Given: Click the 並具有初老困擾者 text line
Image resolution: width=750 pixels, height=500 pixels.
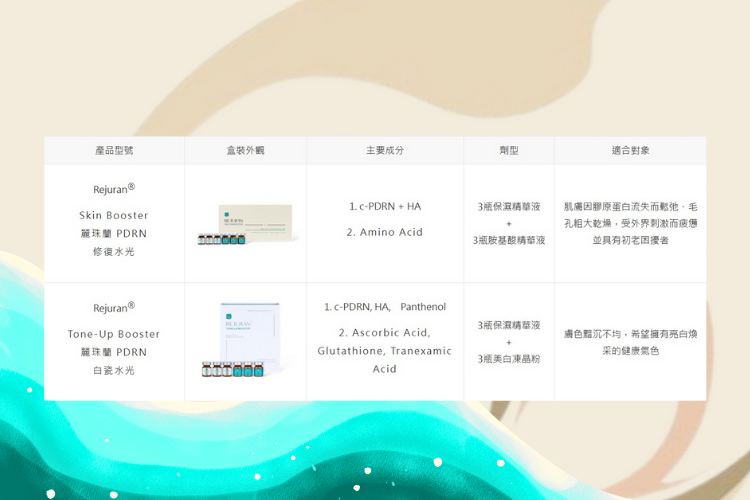Looking at the screenshot, I should [x=630, y=240].
